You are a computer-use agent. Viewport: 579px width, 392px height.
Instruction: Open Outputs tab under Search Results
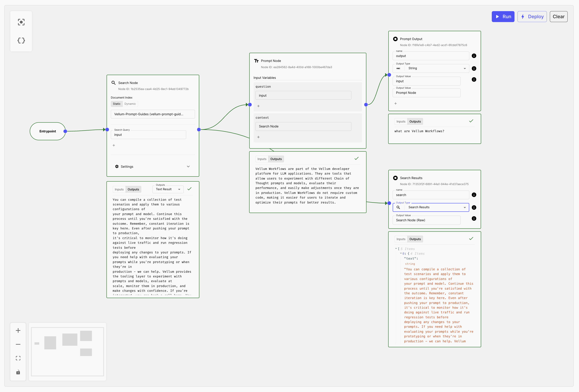click(x=415, y=239)
